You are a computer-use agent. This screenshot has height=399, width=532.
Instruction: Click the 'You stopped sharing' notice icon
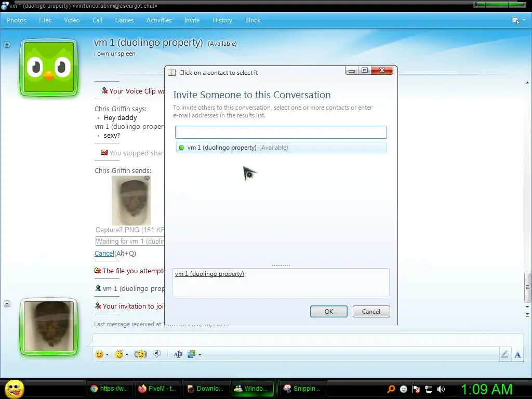pyautogui.click(x=104, y=153)
